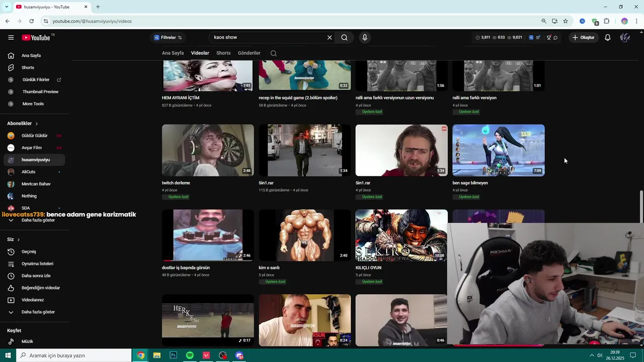Switch to the Ana Sayfa channel tab
The image size is (644, 362).
click(173, 53)
